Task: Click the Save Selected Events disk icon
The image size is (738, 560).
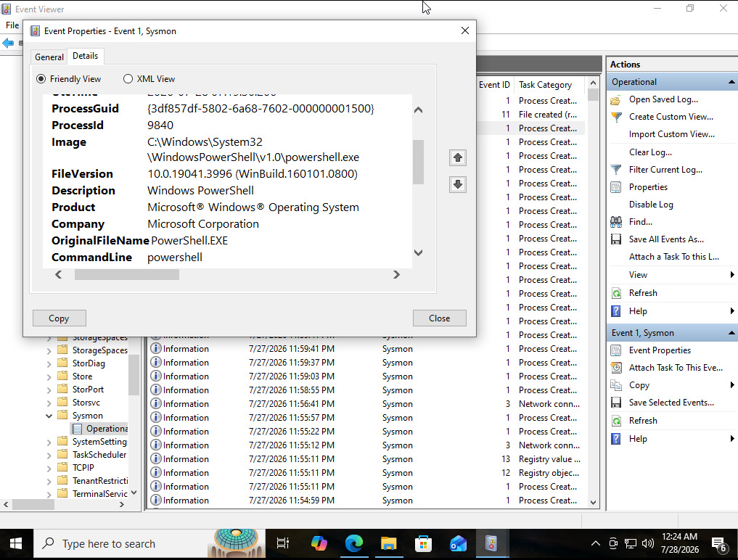Action: (615, 403)
